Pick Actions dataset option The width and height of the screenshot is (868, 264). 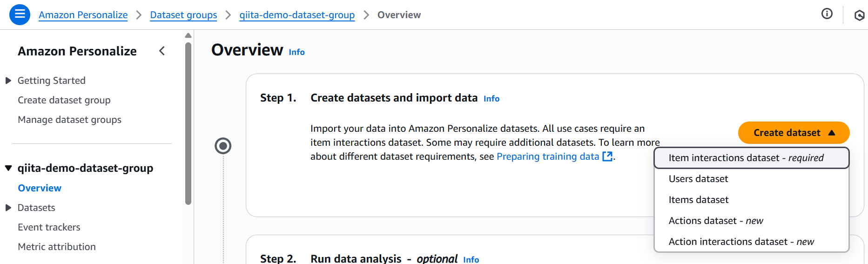coord(715,221)
